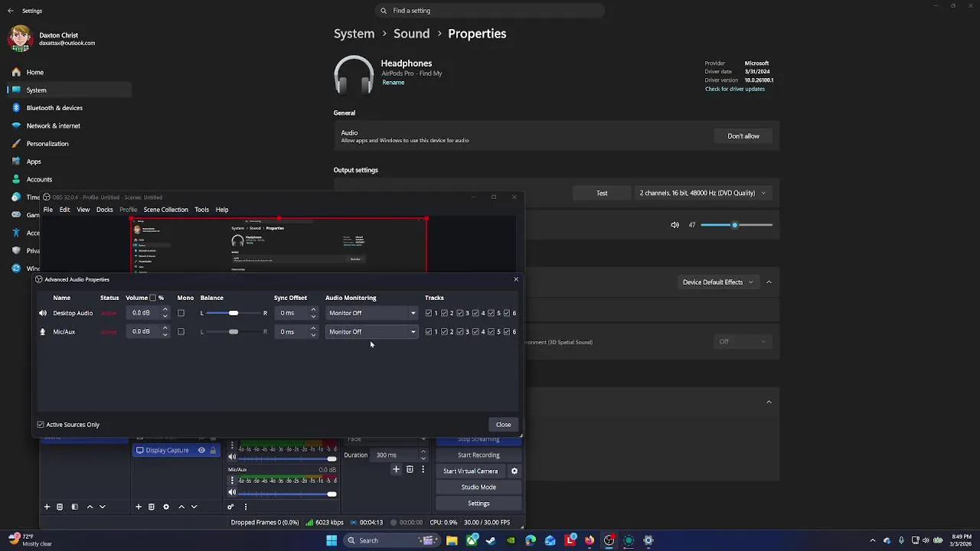The width and height of the screenshot is (980, 551).
Task: Mute Mic/Aux speaker icon in audio mixer
Action: [x=232, y=494]
